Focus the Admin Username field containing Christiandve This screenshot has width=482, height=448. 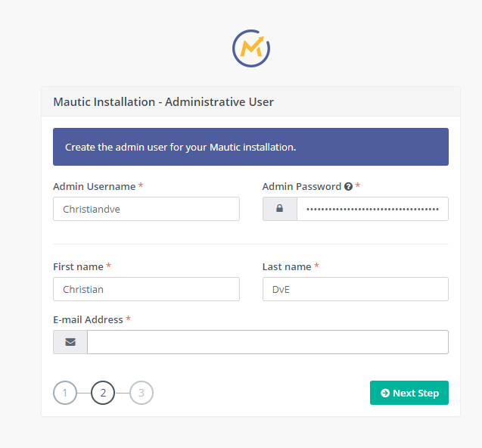point(146,209)
